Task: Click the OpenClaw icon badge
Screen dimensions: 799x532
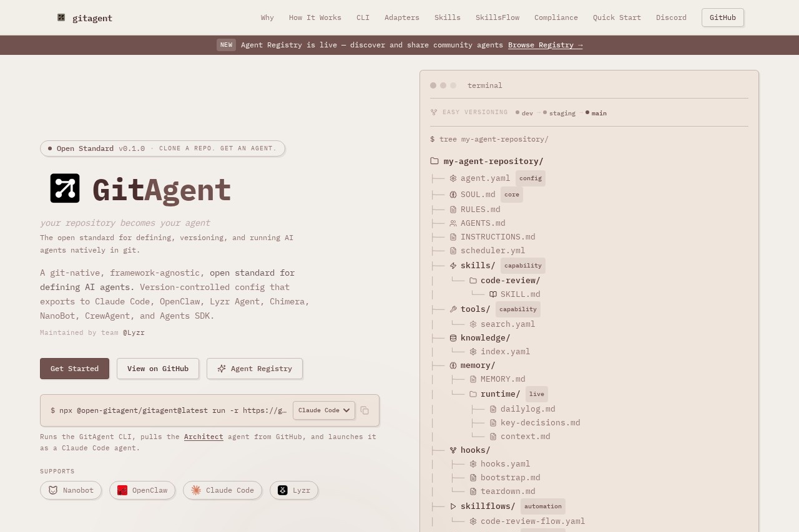Action: [122, 490]
